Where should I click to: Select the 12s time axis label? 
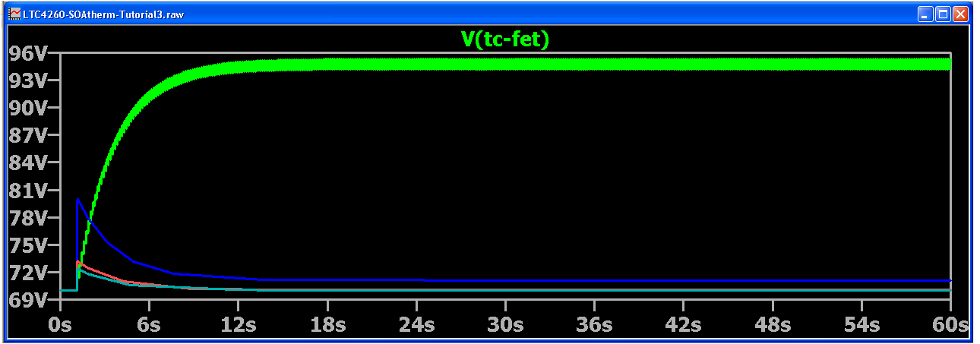pos(238,325)
